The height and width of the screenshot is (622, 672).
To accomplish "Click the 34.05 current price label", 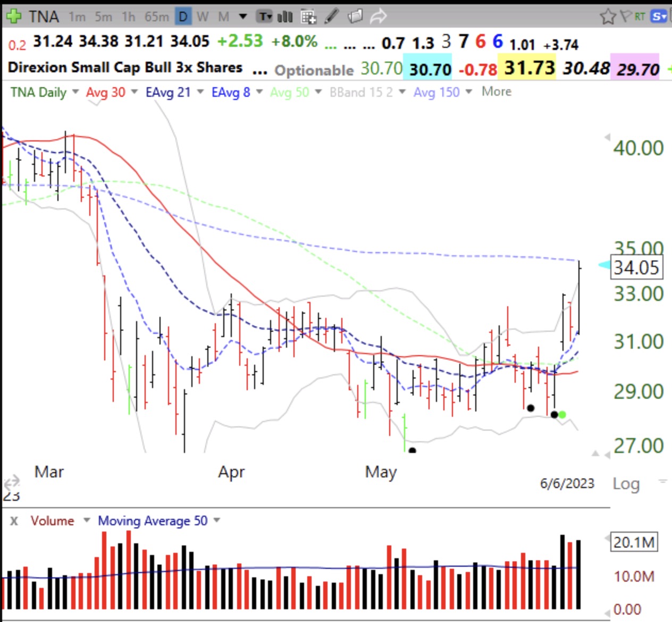I will point(636,267).
